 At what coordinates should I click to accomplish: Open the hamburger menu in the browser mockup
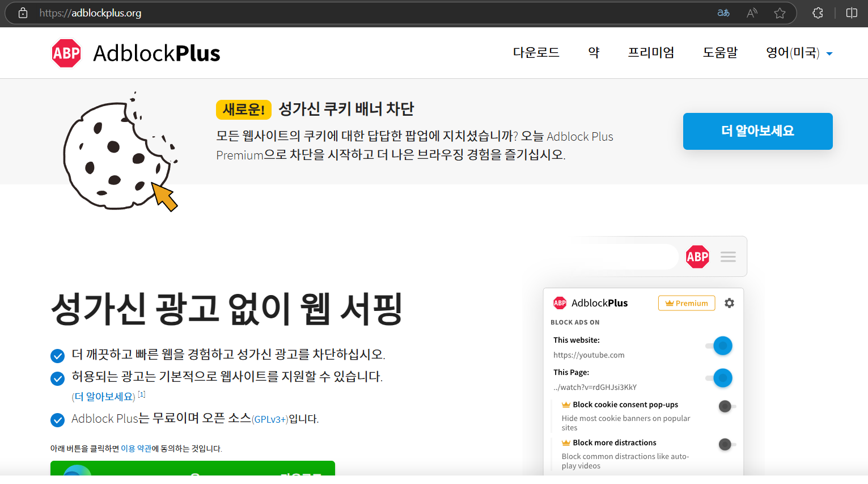[x=728, y=256]
